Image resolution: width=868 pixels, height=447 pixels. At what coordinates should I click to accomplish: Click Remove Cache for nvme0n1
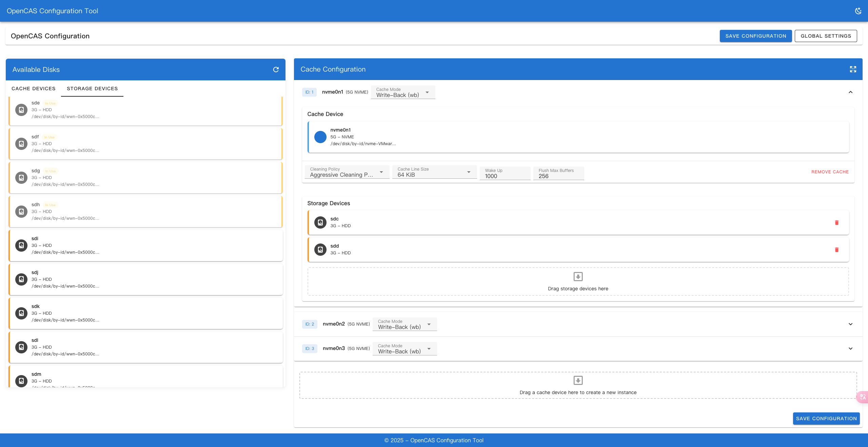[x=830, y=172]
